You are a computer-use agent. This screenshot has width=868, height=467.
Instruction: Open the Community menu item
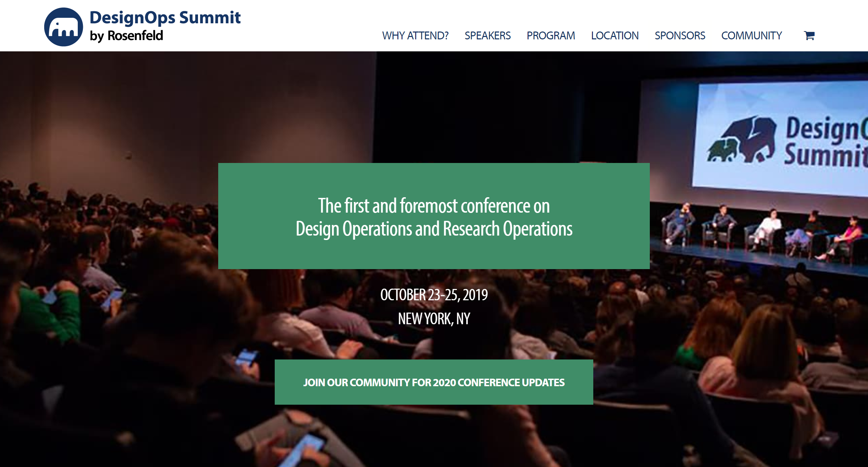tap(751, 36)
